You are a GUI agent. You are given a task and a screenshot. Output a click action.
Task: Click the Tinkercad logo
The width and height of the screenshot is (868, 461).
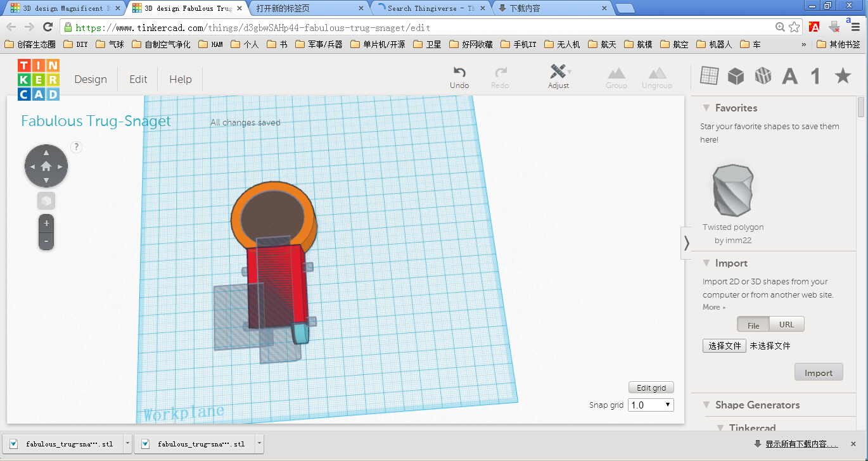(x=38, y=80)
